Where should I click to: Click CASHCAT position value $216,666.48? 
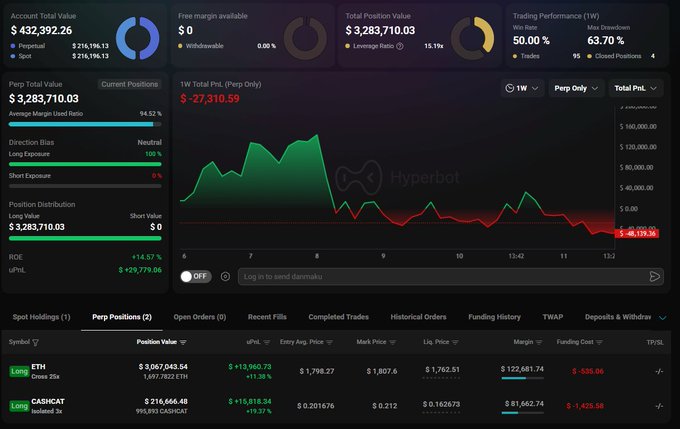[166, 402]
